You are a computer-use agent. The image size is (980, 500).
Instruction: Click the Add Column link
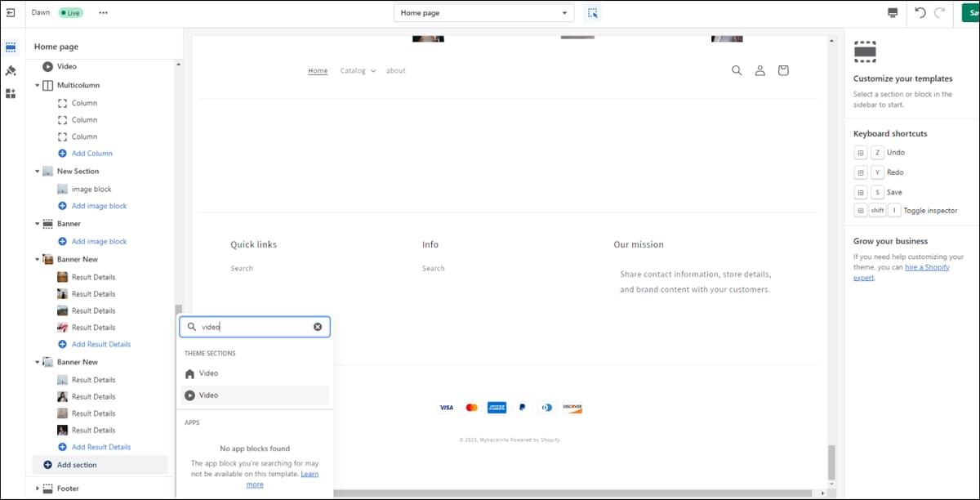coord(91,154)
